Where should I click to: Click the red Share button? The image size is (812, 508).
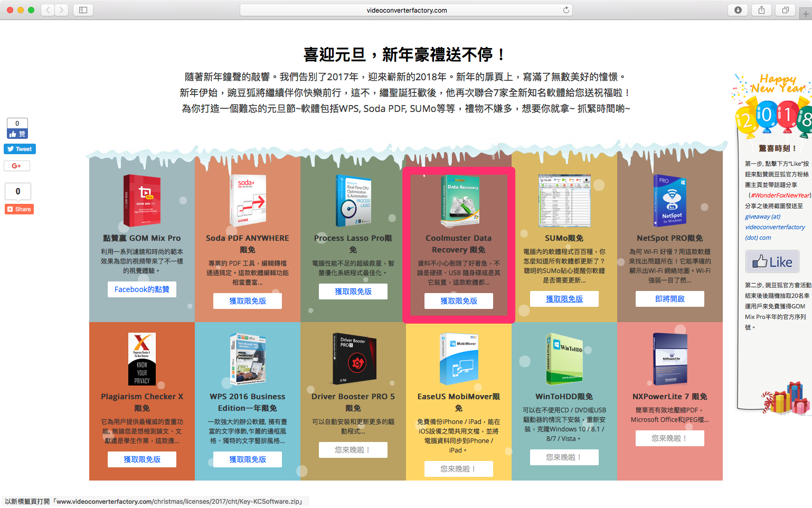tap(19, 209)
